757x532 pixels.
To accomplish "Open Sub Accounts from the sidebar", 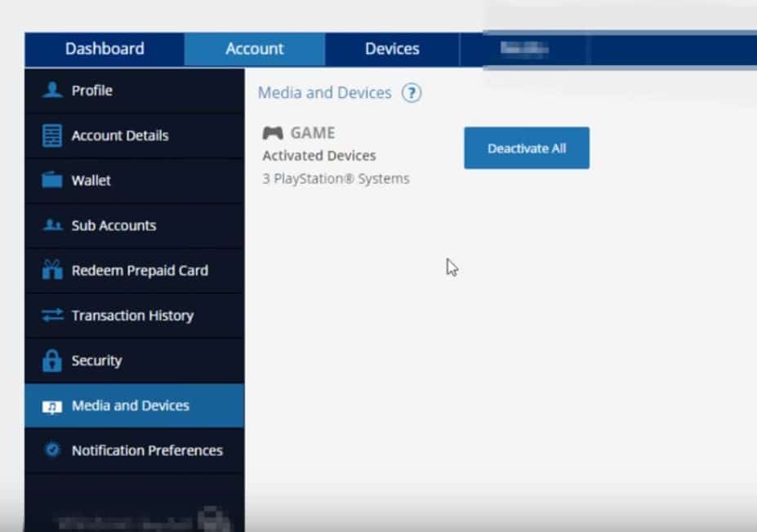I will (x=114, y=225).
